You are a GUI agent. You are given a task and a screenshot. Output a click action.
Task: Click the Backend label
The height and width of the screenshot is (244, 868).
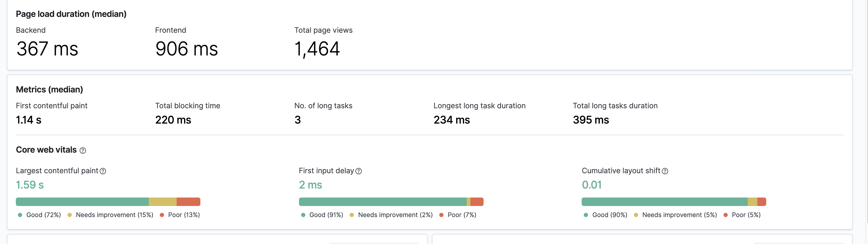(x=31, y=30)
